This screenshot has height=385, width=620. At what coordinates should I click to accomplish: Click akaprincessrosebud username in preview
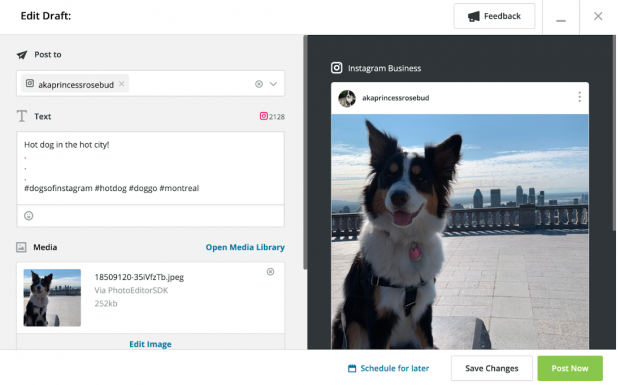coord(395,98)
